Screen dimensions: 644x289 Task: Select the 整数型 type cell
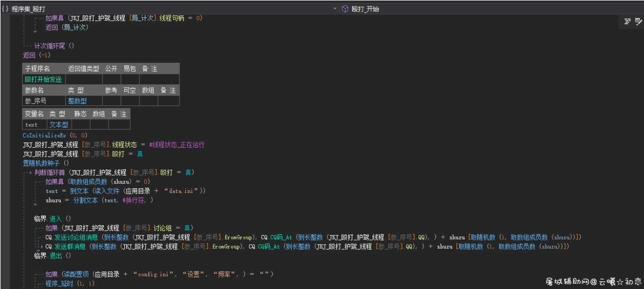[x=77, y=101]
